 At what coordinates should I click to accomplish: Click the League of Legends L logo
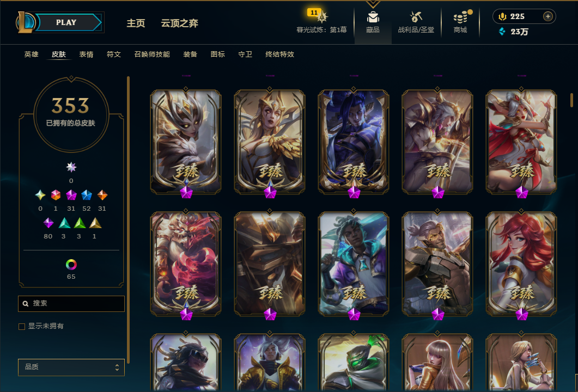[x=25, y=22]
